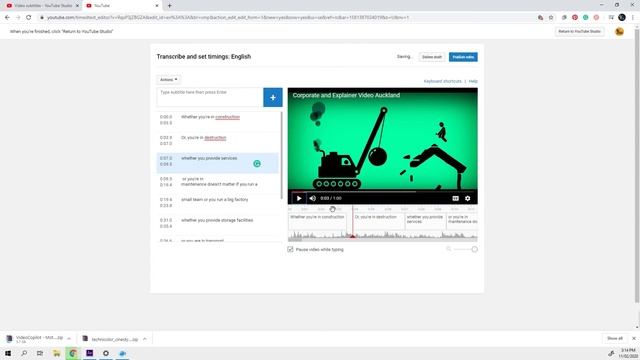The image size is (640, 360).
Task: Select subtitle 'whether you provide storage facilities'
Action: coord(218,224)
